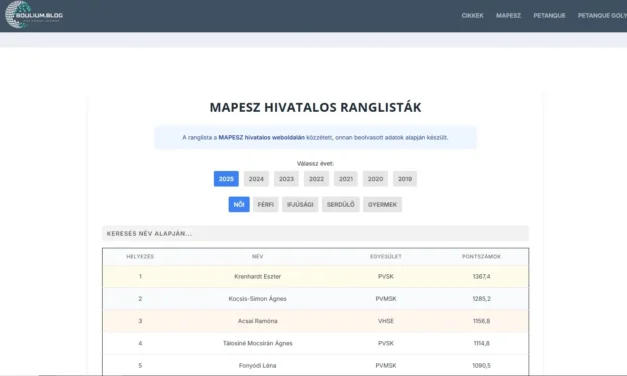The width and height of the screenshot is (627, 376).
Task: Click the PONTSZÁMOK column header
Action: (481, 256)
